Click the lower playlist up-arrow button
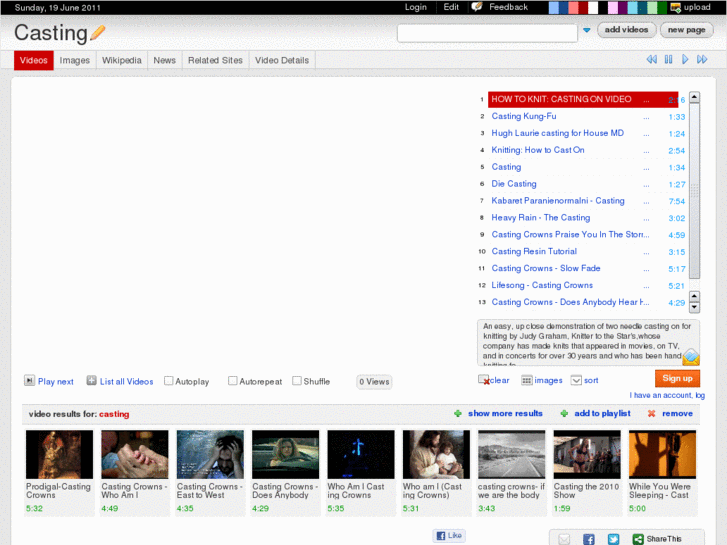Screen dimensions: 727x545 point(694,297)
